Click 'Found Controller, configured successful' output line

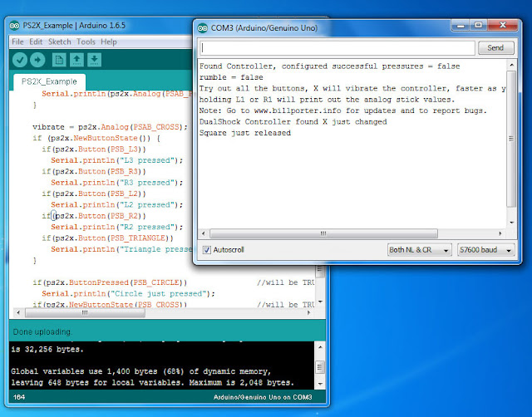329,66
